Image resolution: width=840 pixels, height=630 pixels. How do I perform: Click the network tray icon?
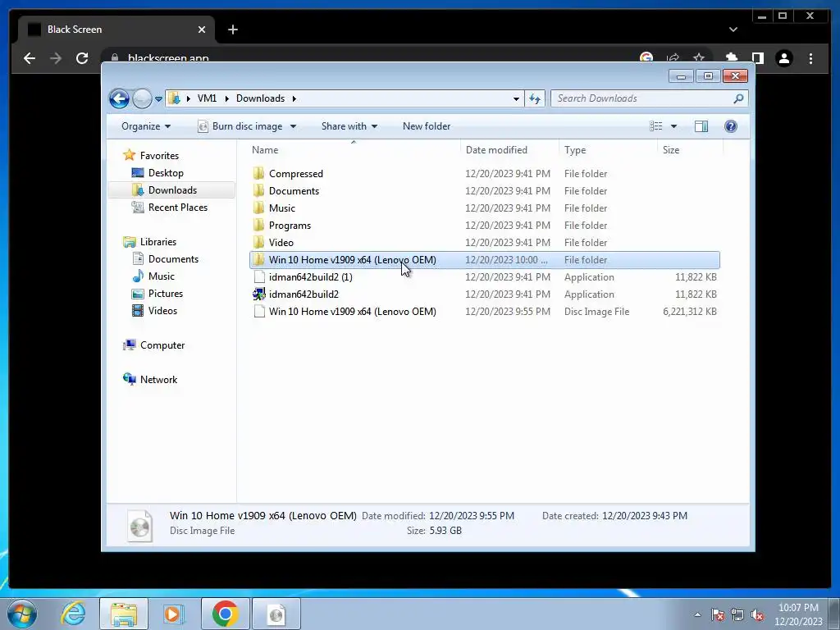[x=737, y=614]
